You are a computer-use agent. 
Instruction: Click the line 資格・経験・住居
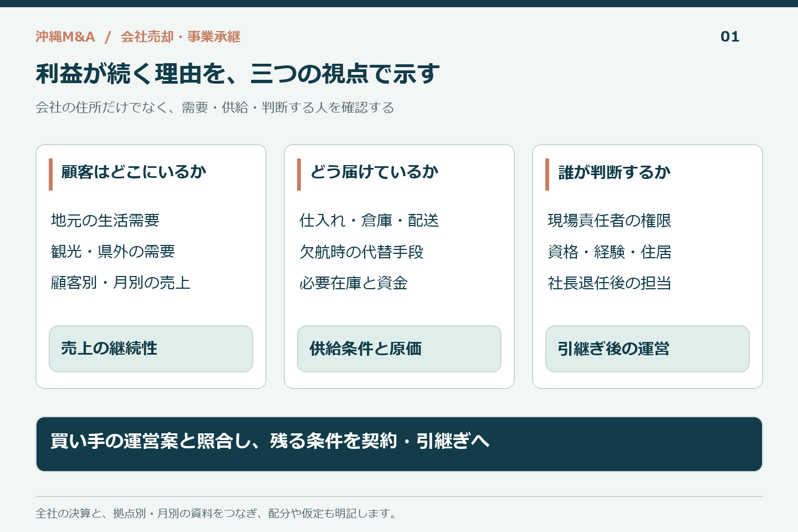[610, 252]
